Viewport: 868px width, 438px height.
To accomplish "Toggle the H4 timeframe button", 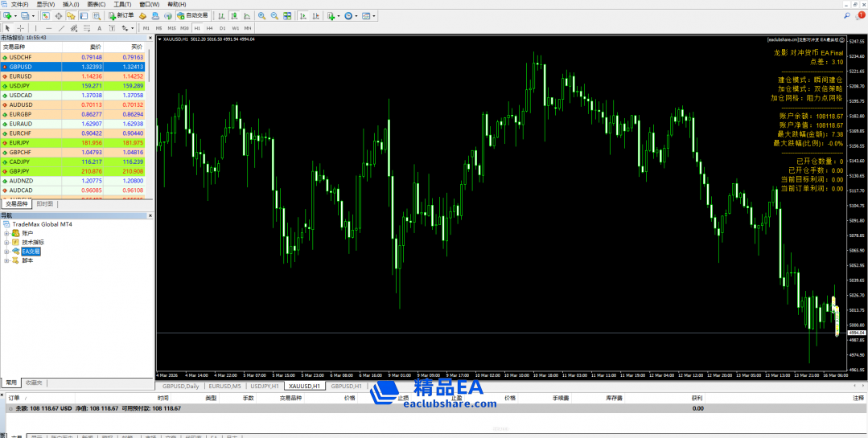I will (x=210, y=28).
